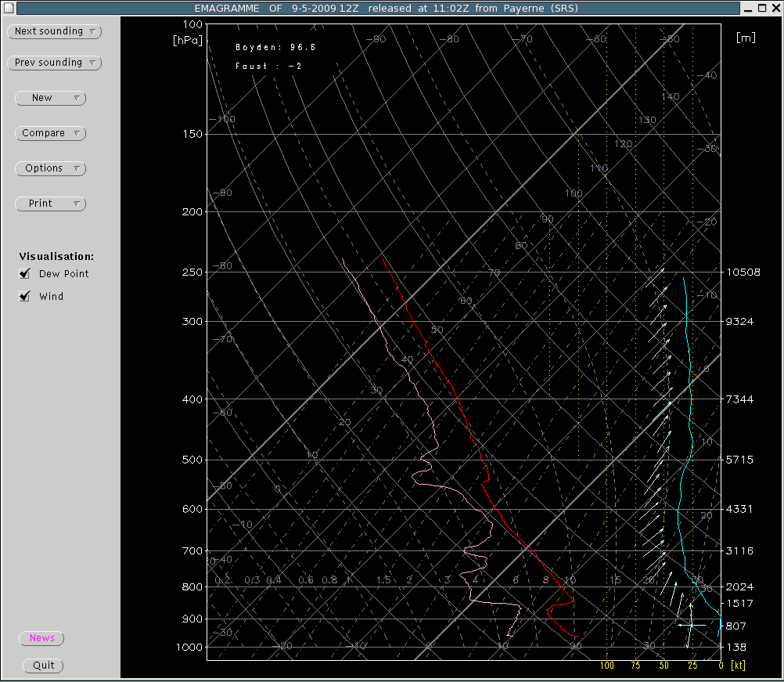
Task: Minimize the Emagramme window
Action: (x=748, y=9)
